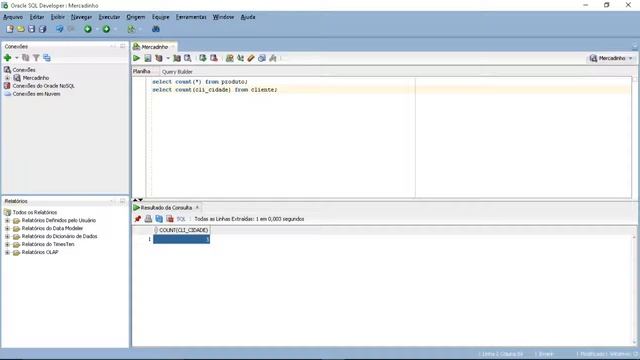640x360 pixels.
Task: Click the line 'select count(cli_cidade) from cliente;'
Action: click(215, 90)
